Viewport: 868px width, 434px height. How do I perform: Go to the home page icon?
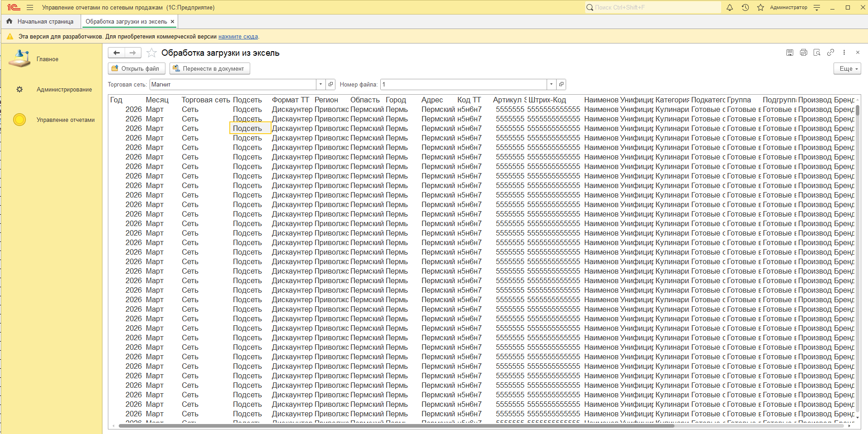coord(9,21)
